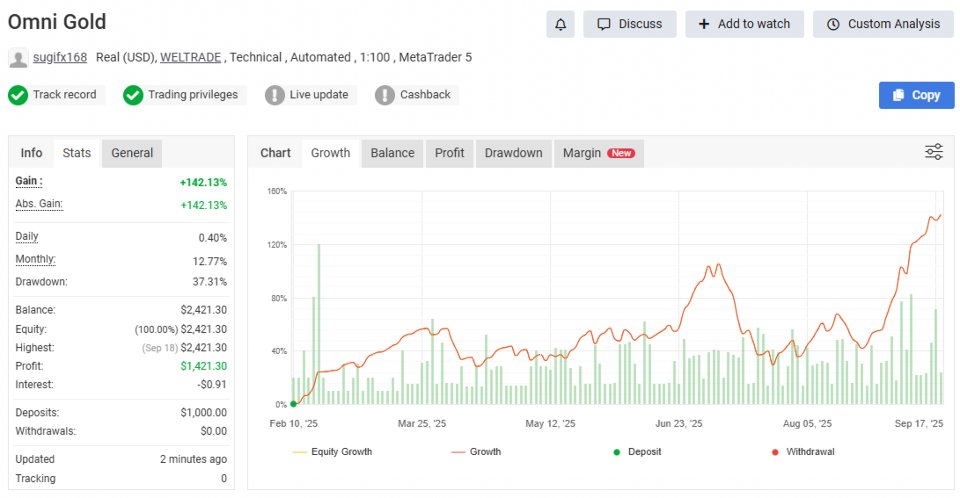Switch to the Stats tab
The height and width of the screenshot is (498, 960).
[x=77, y=153]
